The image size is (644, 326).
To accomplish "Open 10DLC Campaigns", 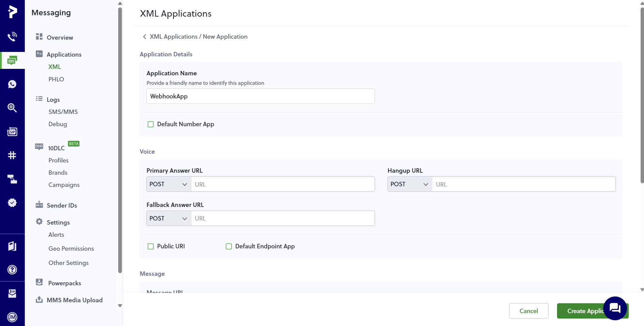I will click(x=64, y=185).
